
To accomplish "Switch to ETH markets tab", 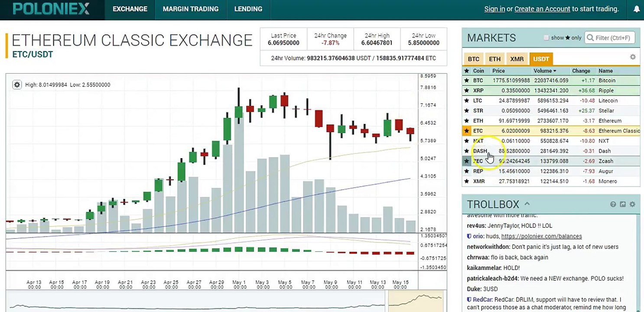I will click(495, 59).
